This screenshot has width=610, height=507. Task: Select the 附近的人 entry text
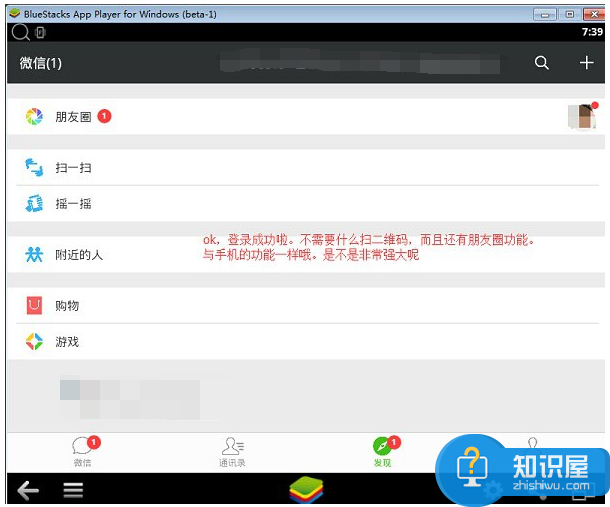coord(79,255)
